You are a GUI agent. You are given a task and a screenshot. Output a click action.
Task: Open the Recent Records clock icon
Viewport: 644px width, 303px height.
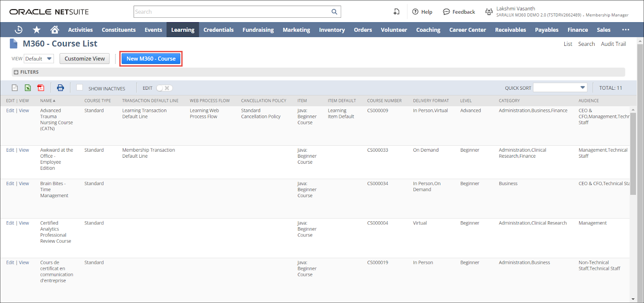[19, 30]
